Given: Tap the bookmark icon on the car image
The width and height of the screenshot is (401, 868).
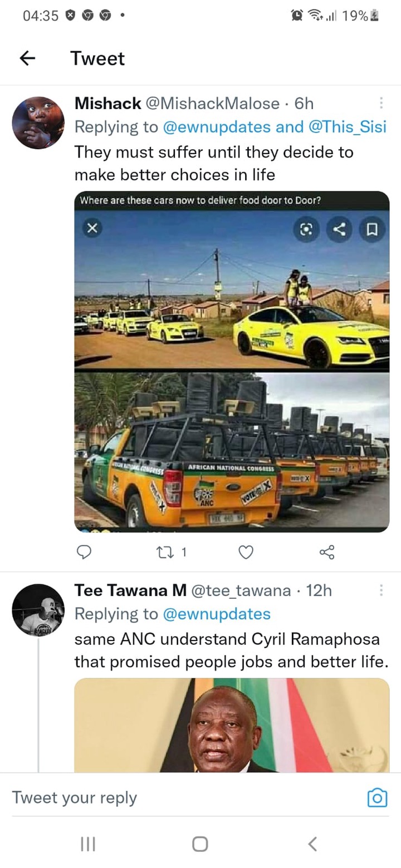Looking at the screenshot, I should (373, 229).
